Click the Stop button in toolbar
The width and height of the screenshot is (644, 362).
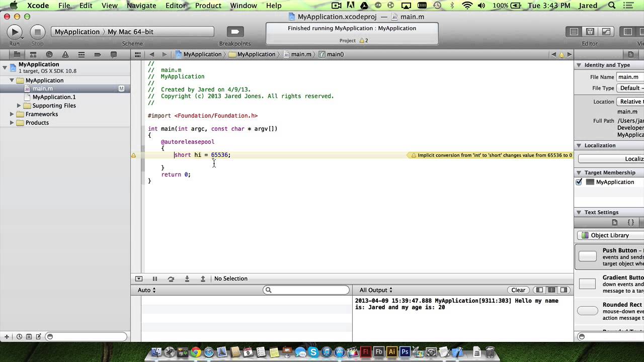[37, 32]
